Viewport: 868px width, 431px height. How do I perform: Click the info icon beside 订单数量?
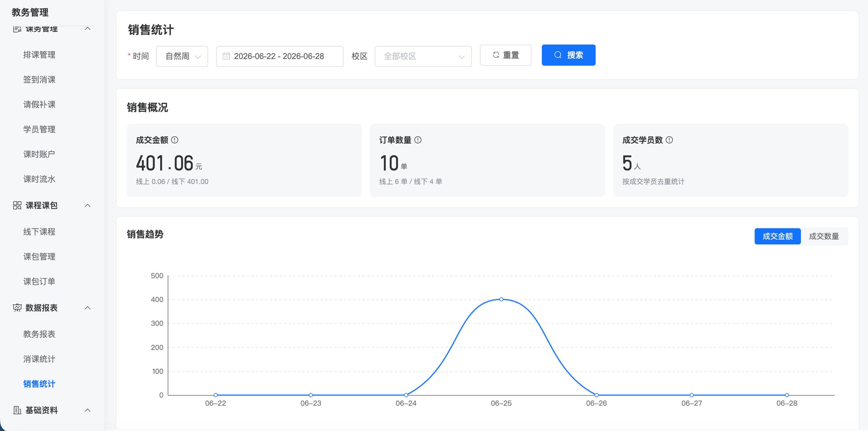[418, 140]
